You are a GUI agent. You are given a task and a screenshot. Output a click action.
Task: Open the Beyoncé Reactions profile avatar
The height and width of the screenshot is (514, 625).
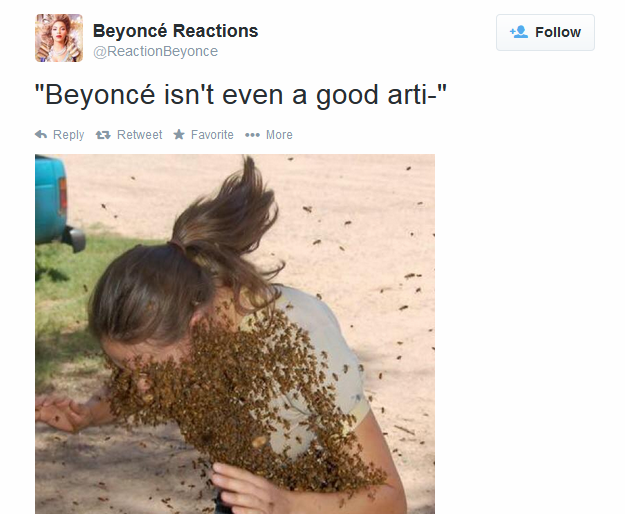tap(59, 38)
